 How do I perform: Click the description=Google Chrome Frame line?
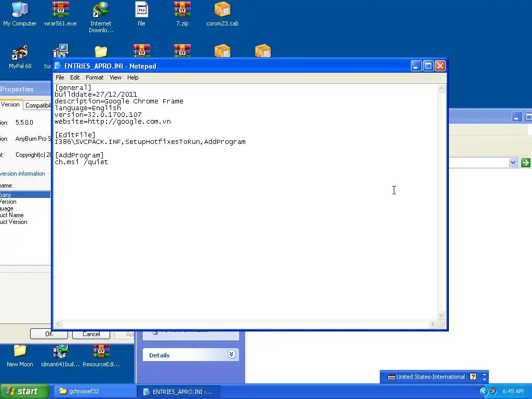coord(119,101)
